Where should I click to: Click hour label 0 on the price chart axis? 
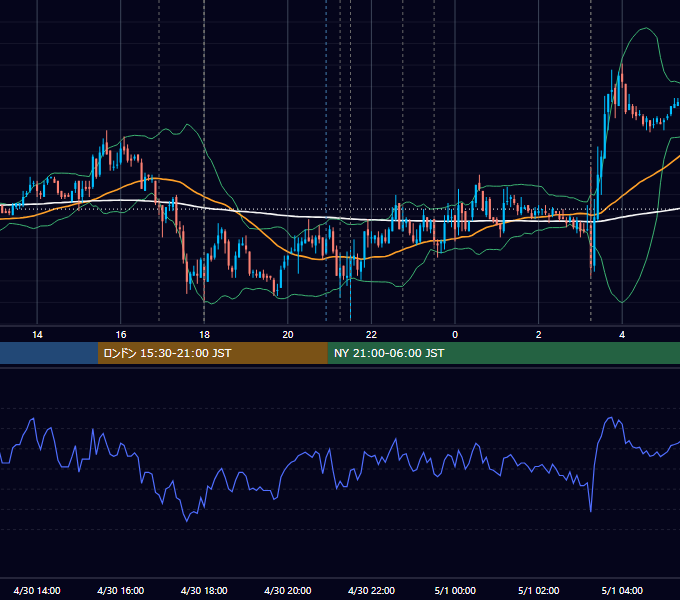455,335
